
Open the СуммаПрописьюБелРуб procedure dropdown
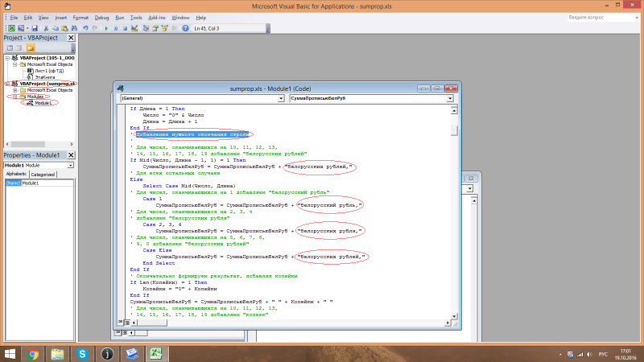pos(450,98)
